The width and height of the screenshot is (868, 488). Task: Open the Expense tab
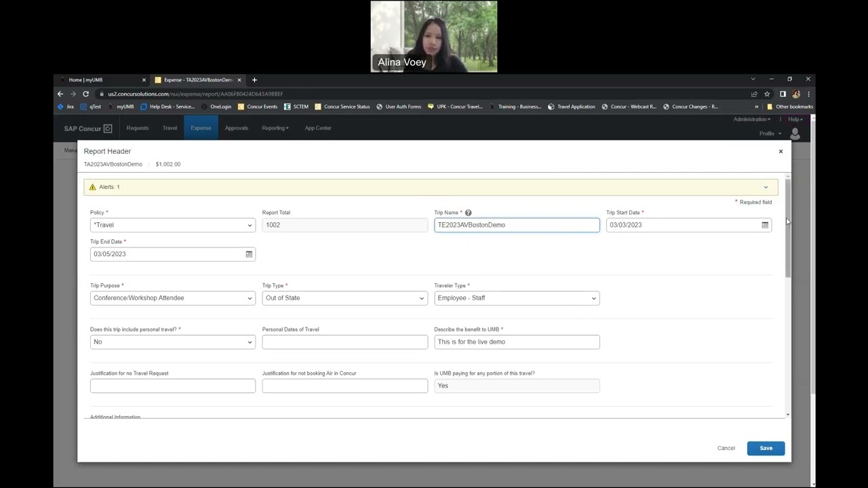click(201, 128)
